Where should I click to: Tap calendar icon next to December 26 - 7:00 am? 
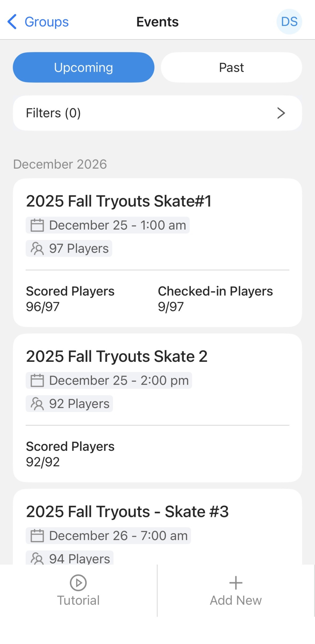(x=37, y=536)
